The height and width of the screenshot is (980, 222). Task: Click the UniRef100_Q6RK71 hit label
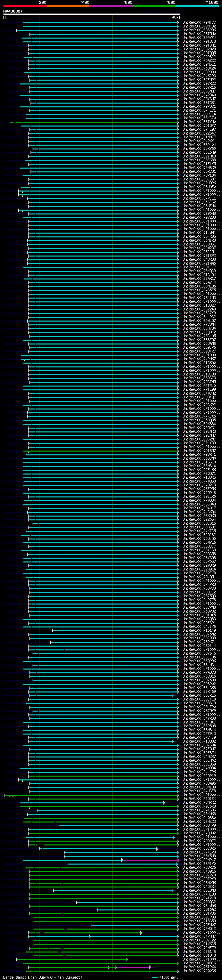[x=199, y=642]
